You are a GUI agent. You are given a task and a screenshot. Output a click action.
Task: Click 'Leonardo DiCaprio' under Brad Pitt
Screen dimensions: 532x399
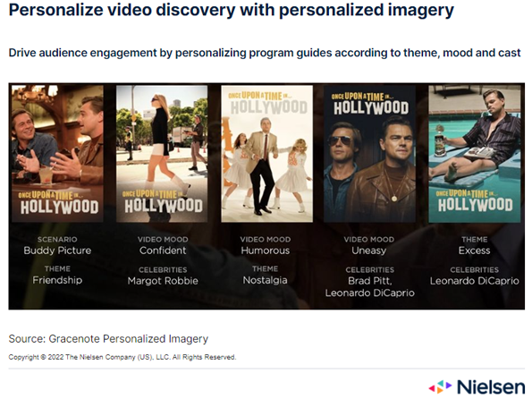[370, 293]
